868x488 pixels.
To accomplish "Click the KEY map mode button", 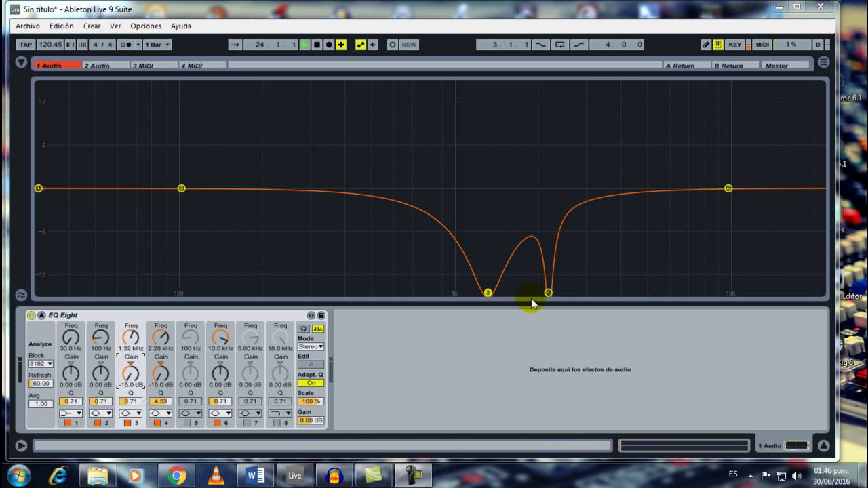I will [x=734, y=45].
